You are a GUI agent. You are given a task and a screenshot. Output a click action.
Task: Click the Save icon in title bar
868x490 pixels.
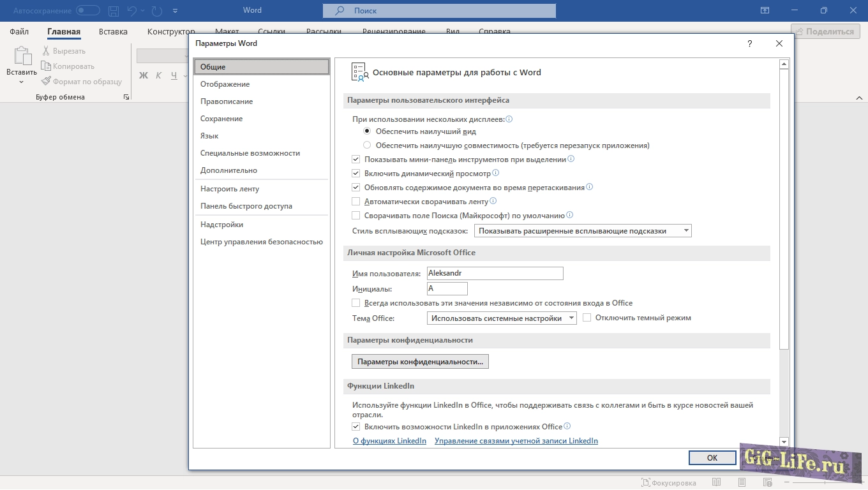click(x=114, y=11)
